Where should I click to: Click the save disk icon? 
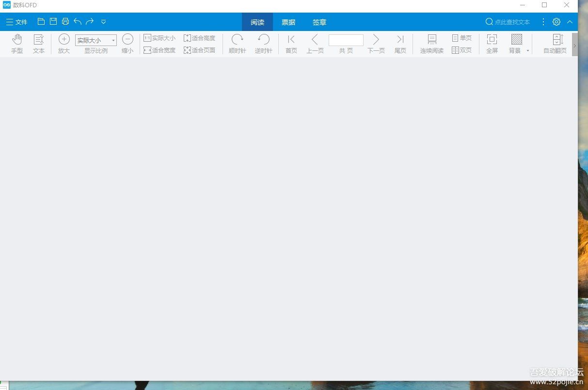(x=53, y=22)
